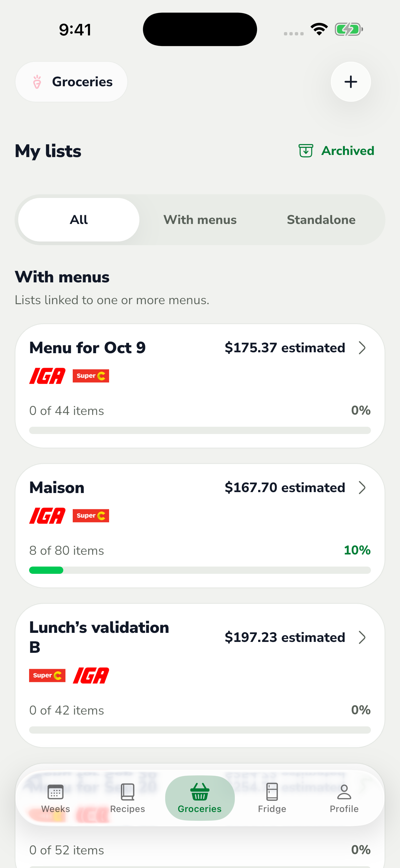Screen dimensions: 400x868
Task: Open the Weeks calendar icon
Action: (56, 792)
